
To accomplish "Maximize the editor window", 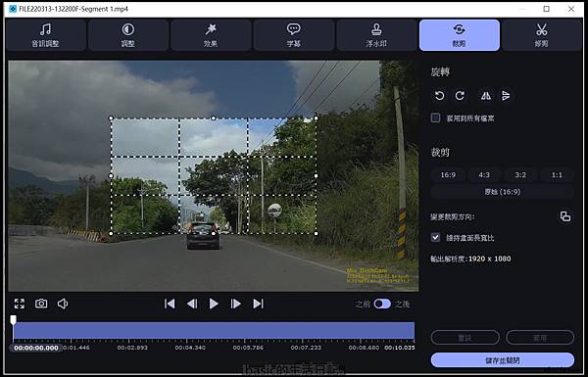I will (547, 9).
